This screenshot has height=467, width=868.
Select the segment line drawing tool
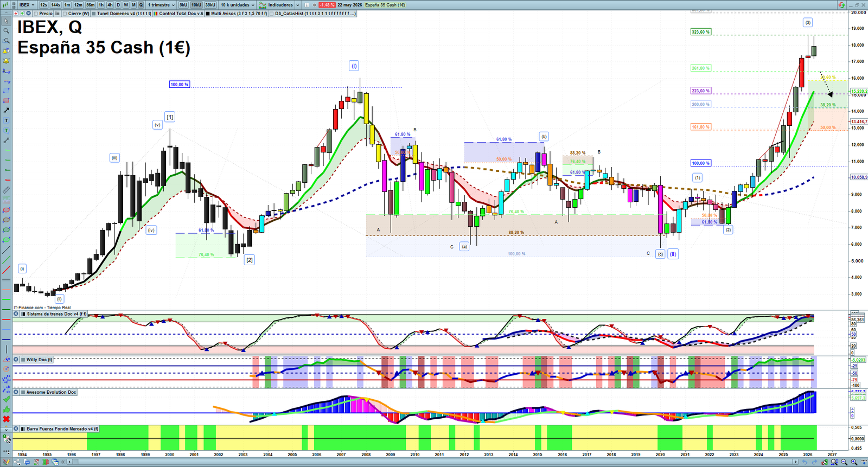(x=7, y=140)
